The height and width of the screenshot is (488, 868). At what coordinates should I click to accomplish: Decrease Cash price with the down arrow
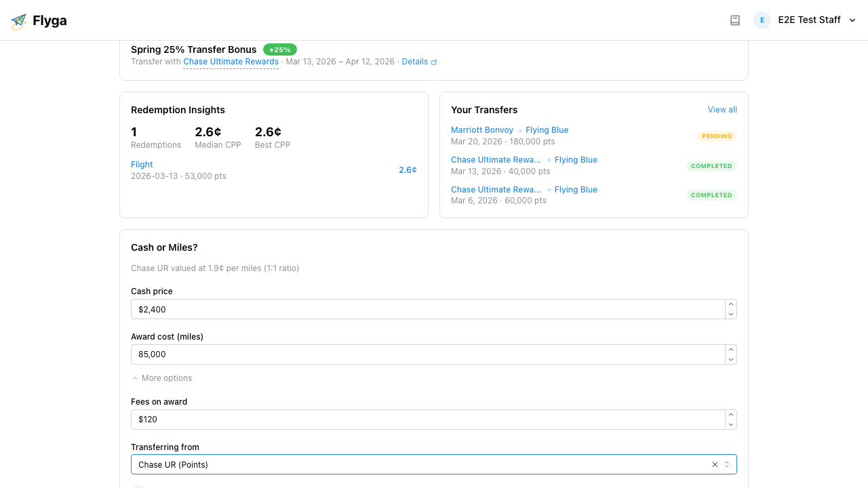(x=731, y=314)
